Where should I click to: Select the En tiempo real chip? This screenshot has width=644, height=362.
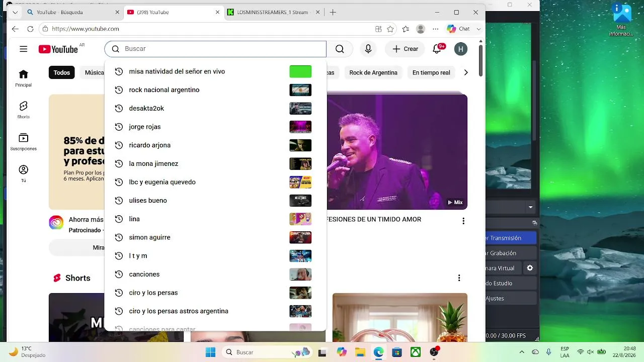click(x=431, y=72)
